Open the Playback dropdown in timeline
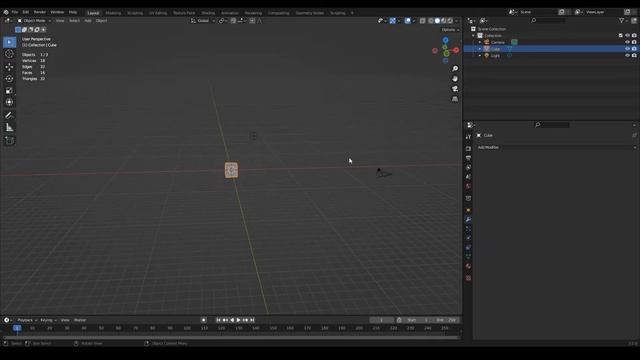Screen dimensions: 640x360 (x=27, y=320)
